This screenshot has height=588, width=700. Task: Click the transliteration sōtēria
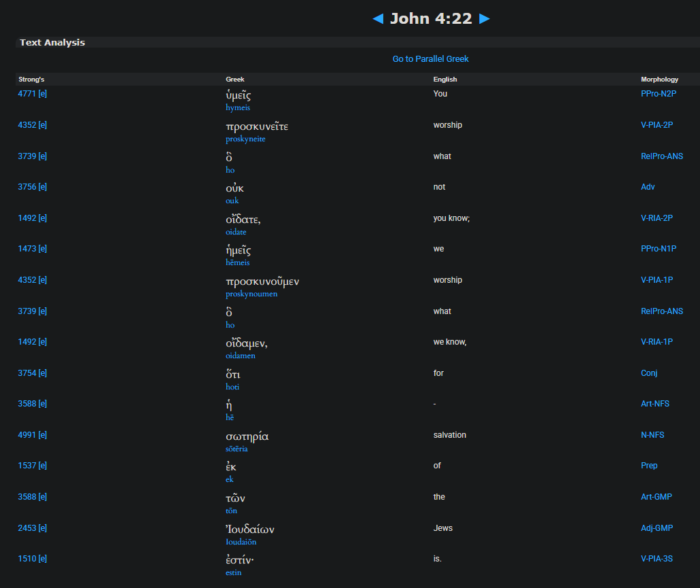[236, 449]
